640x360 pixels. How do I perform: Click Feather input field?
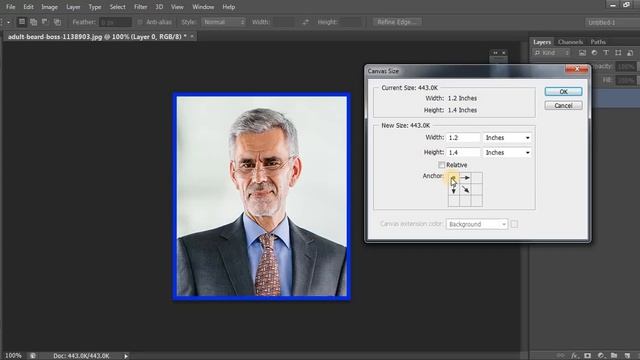pos(116,22)
